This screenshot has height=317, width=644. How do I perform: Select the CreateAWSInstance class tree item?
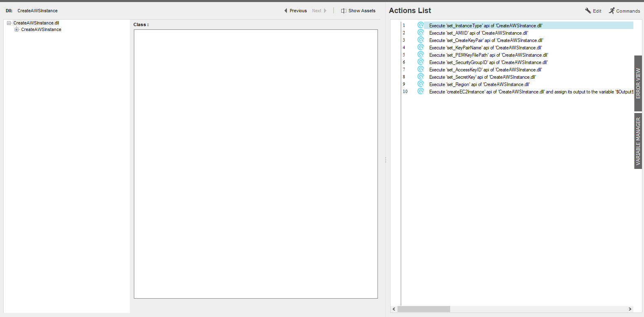[x=41, y=29]
